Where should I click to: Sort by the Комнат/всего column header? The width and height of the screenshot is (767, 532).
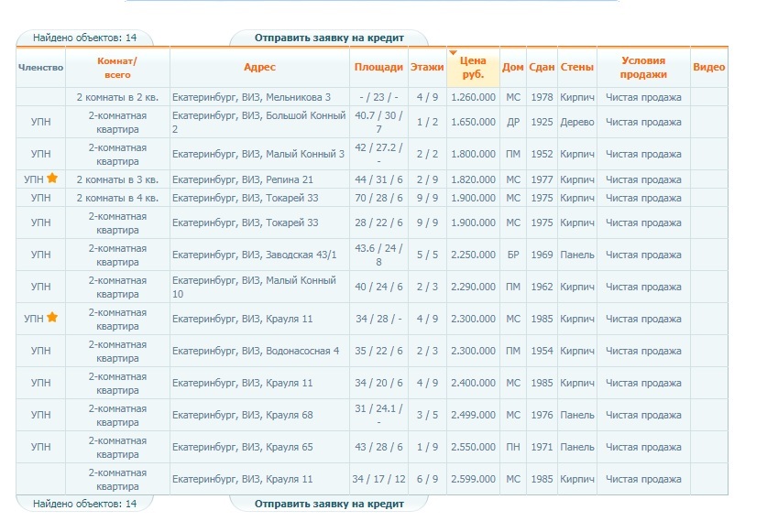117,68
